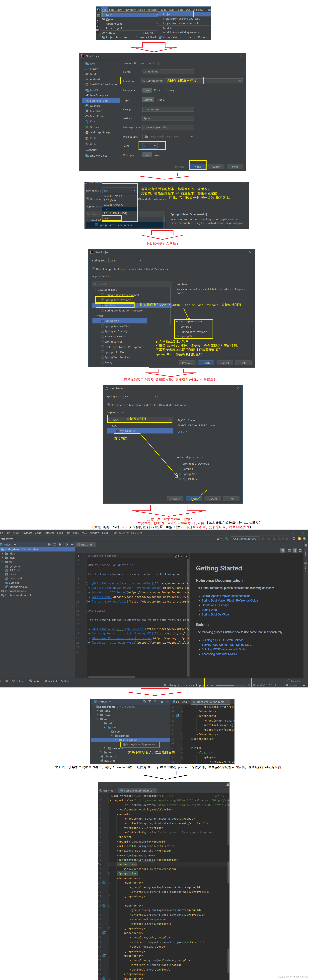This screenshot has height=980, width=311.
Task: Open Spring Boot 2.6.9 version dropdown
Action: pyautogui.click(x=126, y=261)
